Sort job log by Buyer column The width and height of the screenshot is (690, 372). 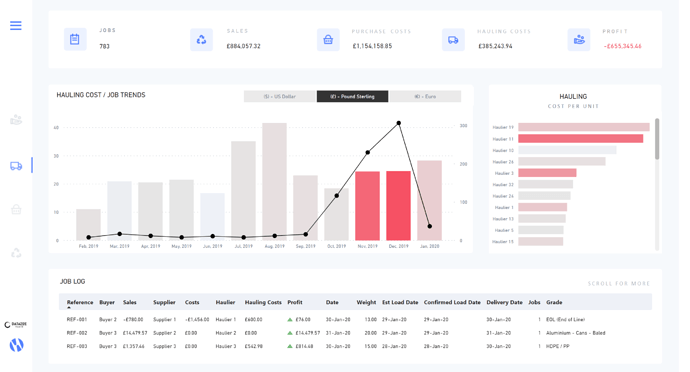pyautogui.click(x=107, y=302)
